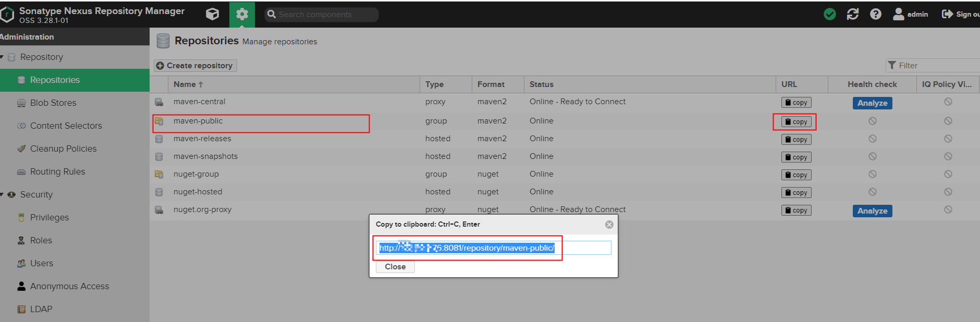
Task: Click the maven-central proxy repository icon
Action: [x=159, y=102]
